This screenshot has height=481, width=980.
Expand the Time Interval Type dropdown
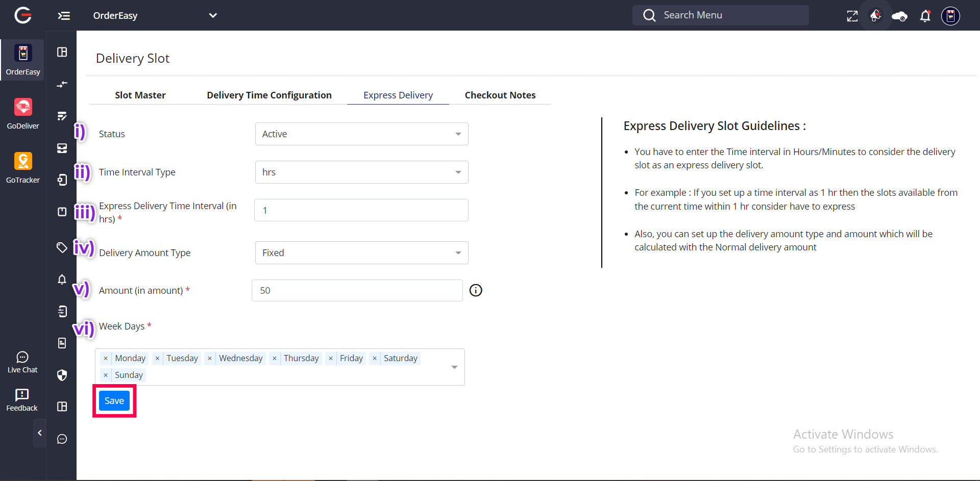tap(361, 172)
